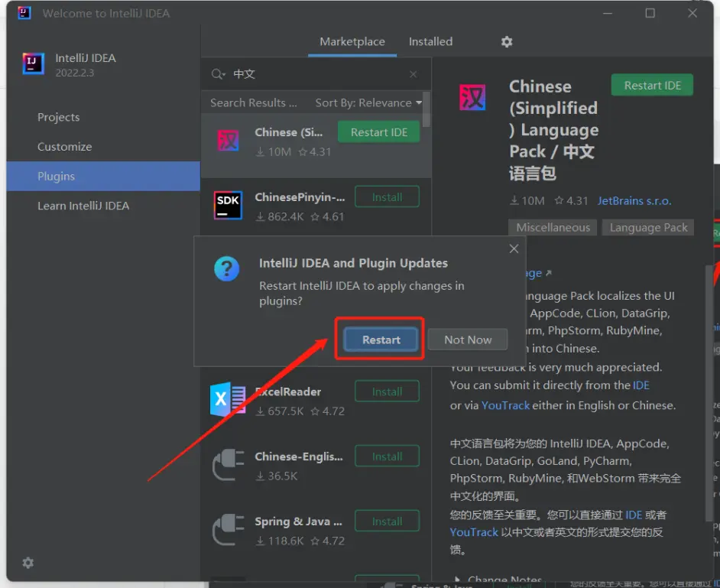
Task: Install the ChinesePinyin plugin
Action: point(387,197)
